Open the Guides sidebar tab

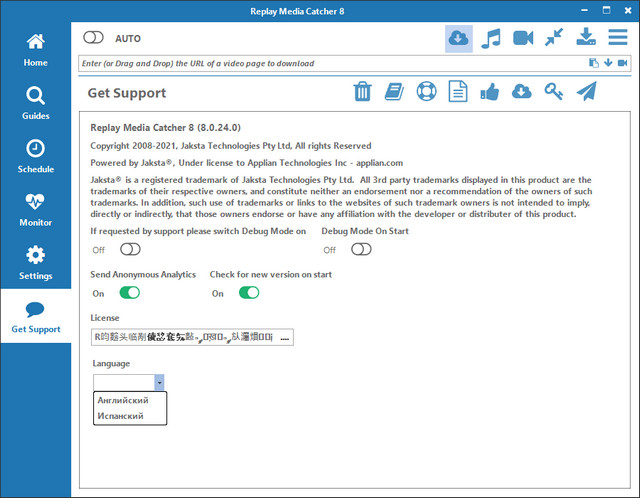tap(35, 104)
